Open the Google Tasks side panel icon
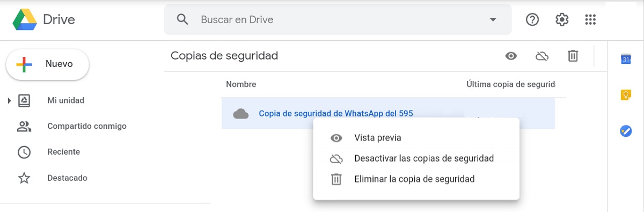This screenshot has width=644, height=212. click(626, 131)
